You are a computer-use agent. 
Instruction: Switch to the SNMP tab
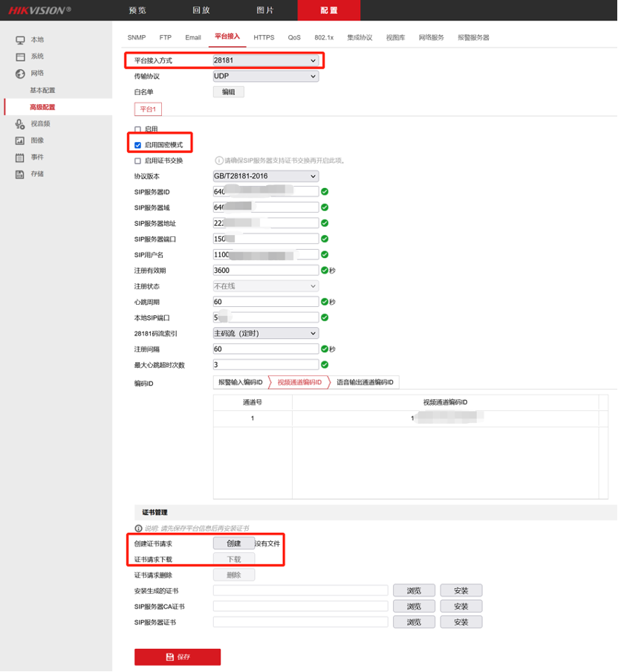click(137, 38)
